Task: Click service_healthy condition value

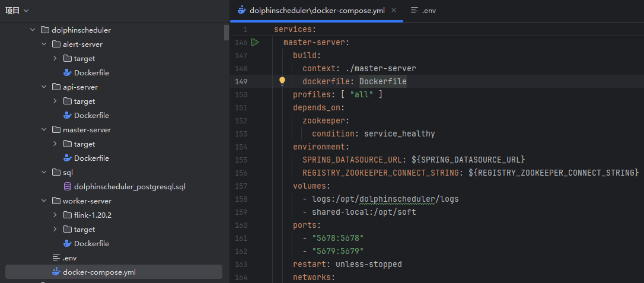Action: point(400,134)
